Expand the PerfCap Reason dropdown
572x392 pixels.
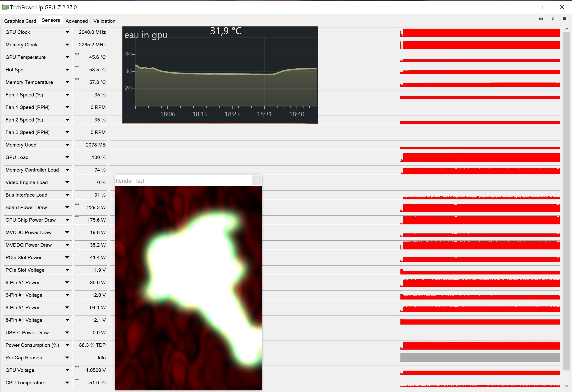(67, 357)
